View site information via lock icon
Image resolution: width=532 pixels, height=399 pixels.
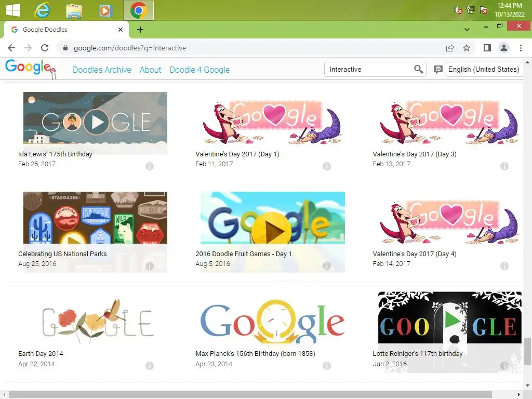[65, 48]
